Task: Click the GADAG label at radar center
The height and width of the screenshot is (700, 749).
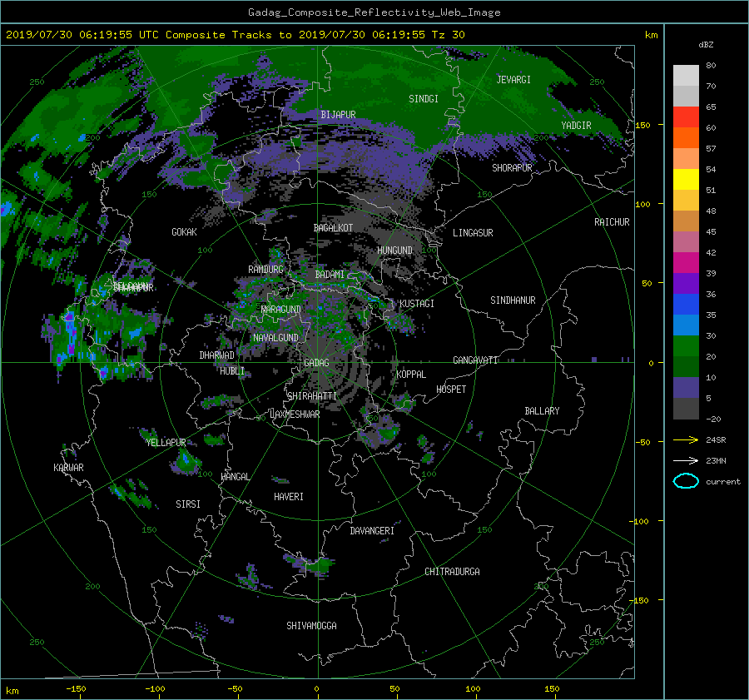Action: pos(316,363)
